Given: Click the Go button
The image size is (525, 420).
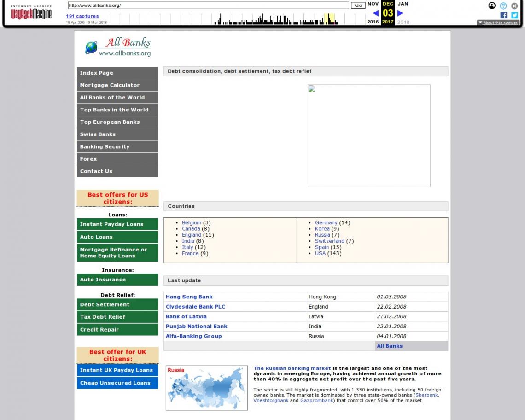Looking at the screenshot, I should [x=358, y=6].
